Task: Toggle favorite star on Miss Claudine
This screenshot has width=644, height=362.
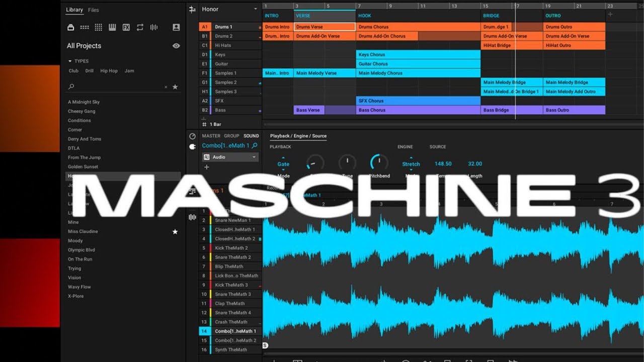Action: coord(175,232)
